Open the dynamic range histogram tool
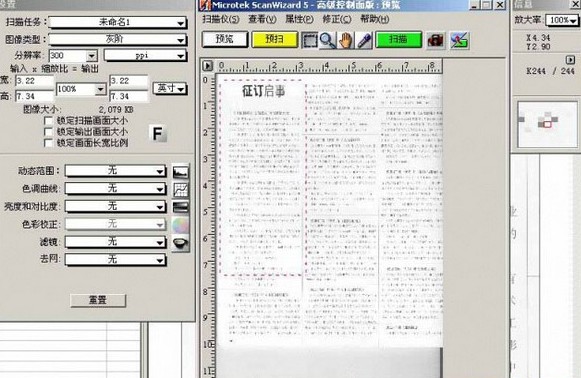The image size is (581, 378). click(180, 172)
